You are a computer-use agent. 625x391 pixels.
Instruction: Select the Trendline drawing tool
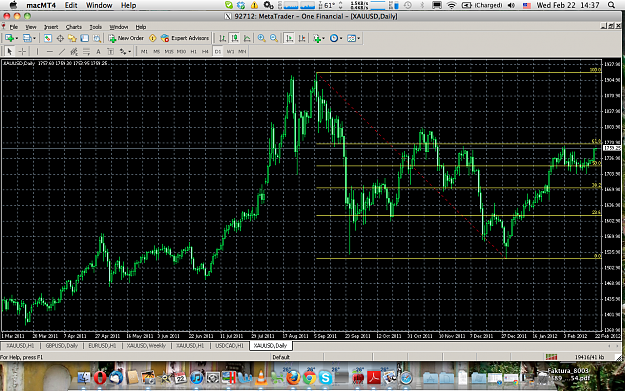click(x=62, y=51)
